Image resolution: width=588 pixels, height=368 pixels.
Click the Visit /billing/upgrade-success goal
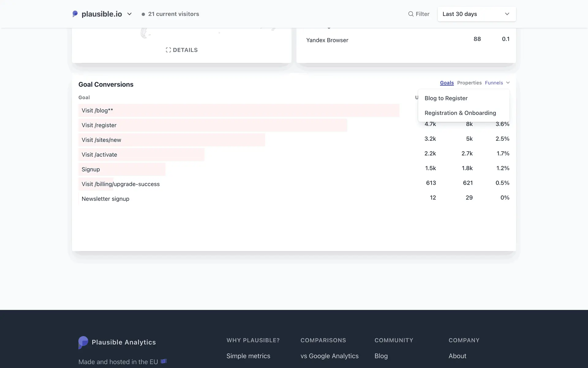coord(120,184)
